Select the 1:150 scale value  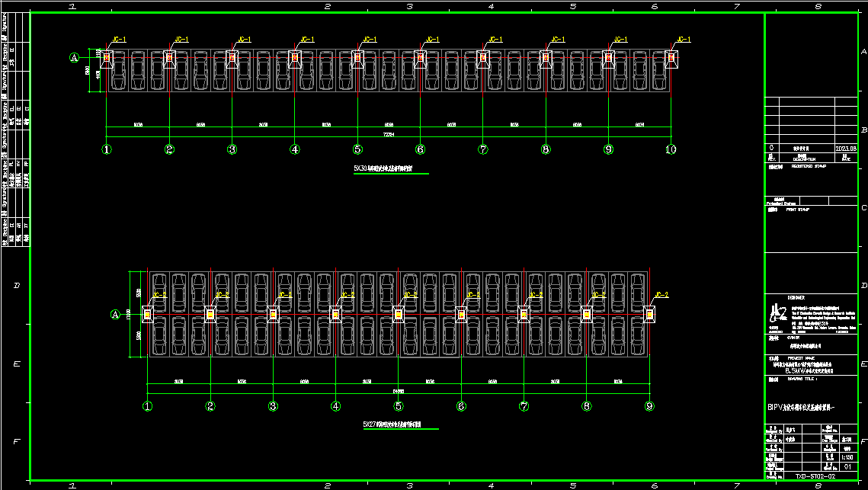point(847,458)
